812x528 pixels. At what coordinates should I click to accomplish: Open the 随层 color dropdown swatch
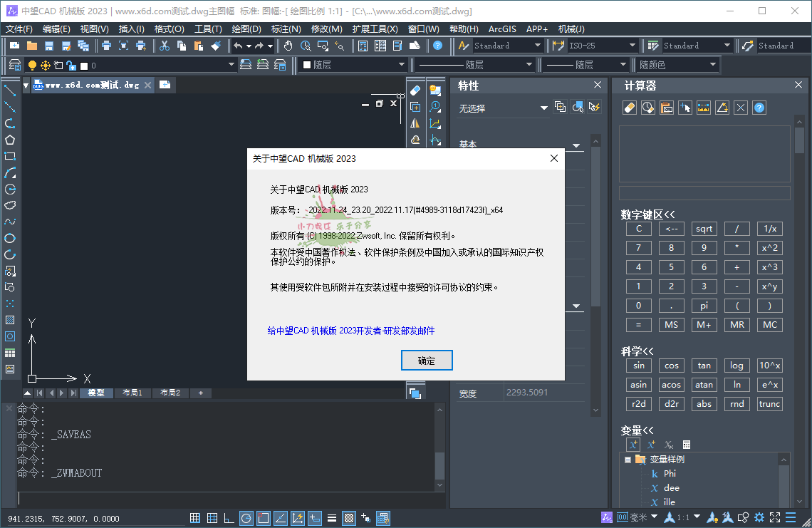coord(353,65)
